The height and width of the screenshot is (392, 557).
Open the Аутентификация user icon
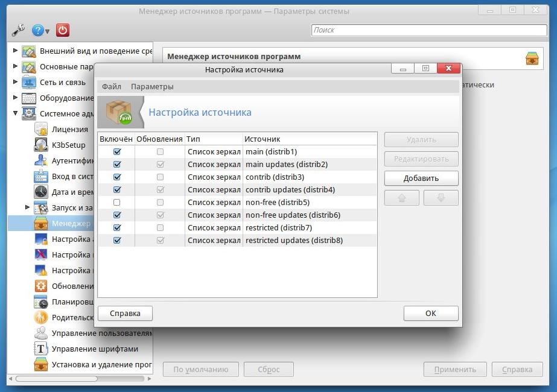tap(41, 160)
